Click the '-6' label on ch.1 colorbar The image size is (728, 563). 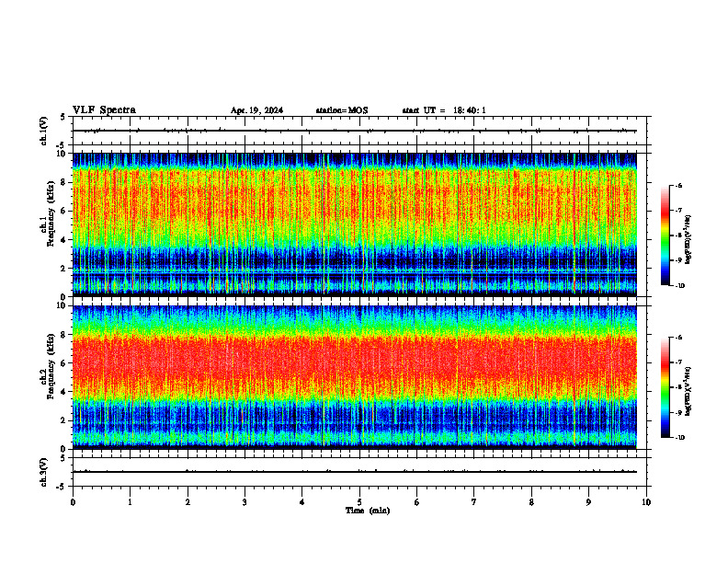point(678,185)
